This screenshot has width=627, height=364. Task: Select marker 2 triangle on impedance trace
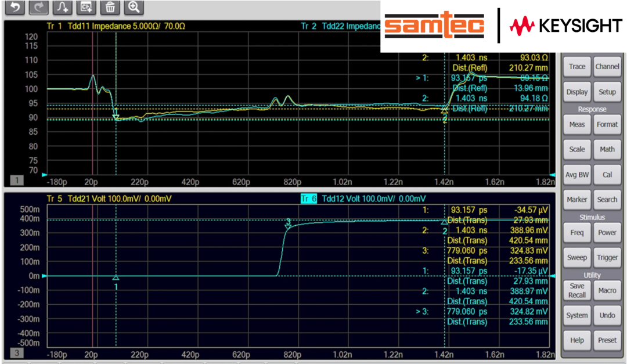point(444,110)
